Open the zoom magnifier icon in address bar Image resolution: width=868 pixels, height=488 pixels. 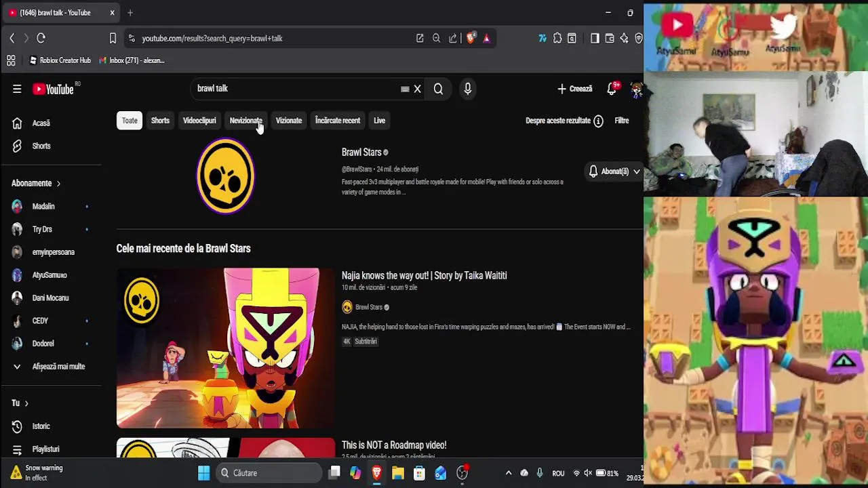click(x=437, y=39)
